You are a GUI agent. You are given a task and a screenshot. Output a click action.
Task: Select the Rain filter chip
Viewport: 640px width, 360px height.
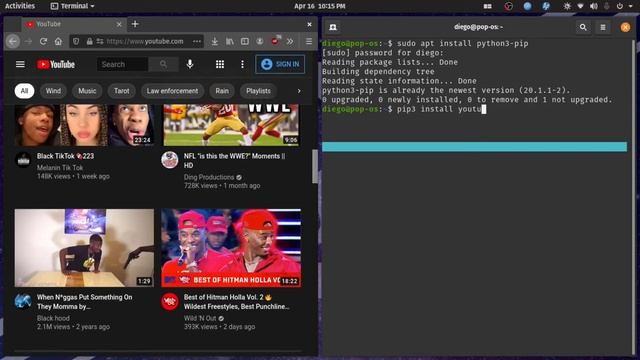click(222, 91)
